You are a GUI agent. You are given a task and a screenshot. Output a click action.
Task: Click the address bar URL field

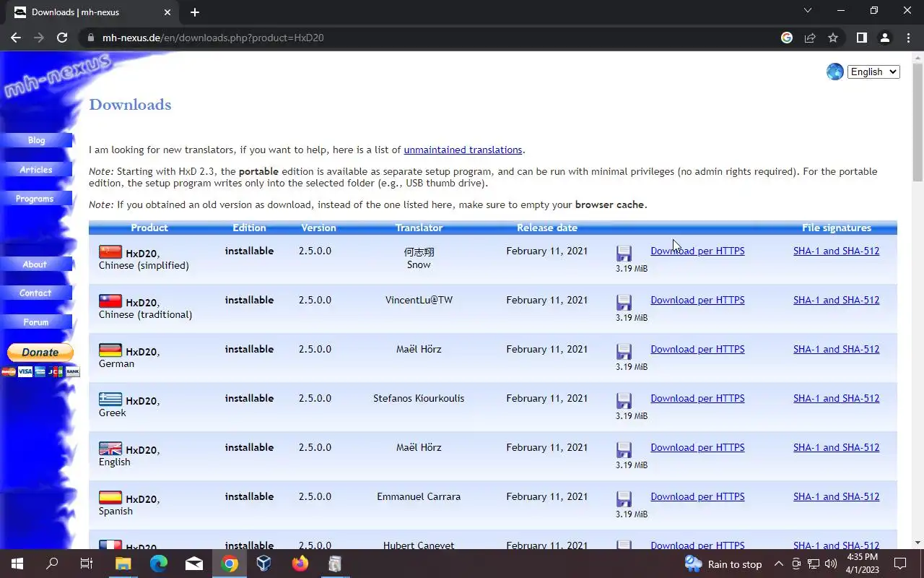coord(433,38)
